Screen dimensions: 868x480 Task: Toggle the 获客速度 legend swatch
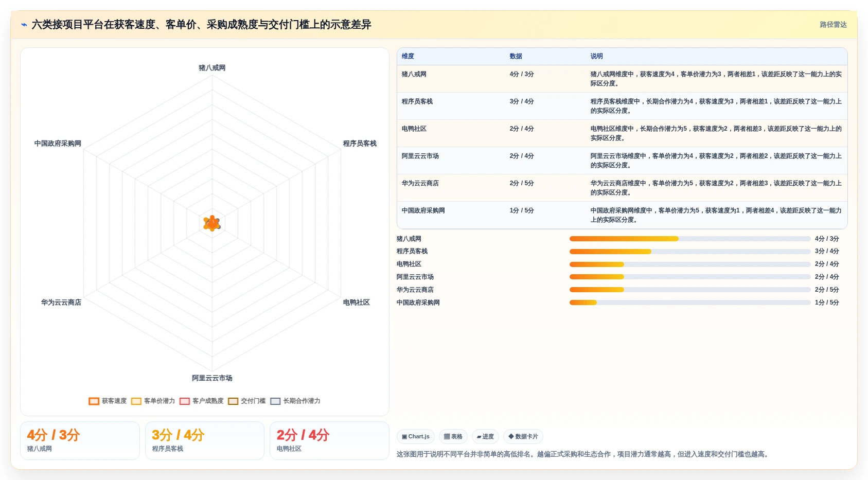pos(94,401)
